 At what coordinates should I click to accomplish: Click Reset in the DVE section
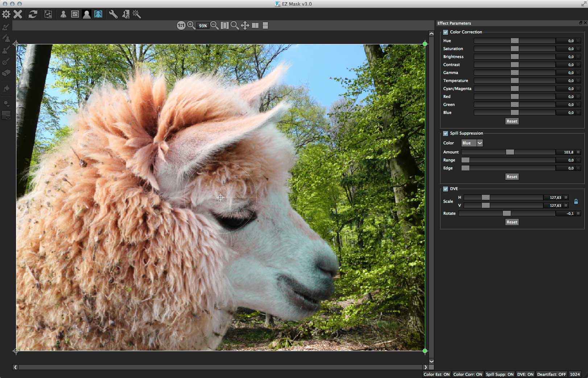point(512,222)
